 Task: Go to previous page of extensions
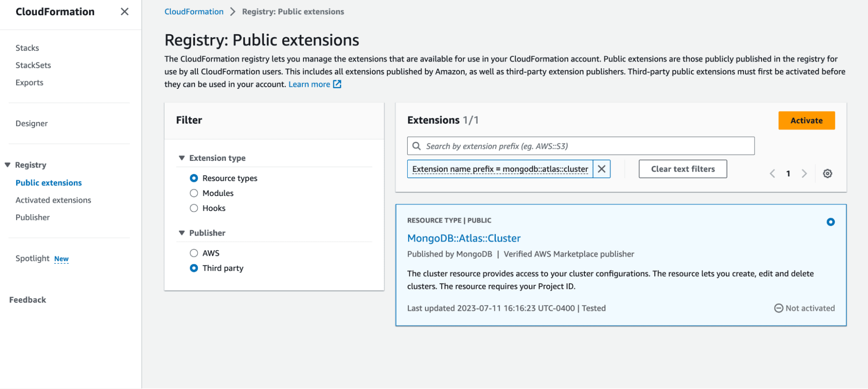tap(772, 173)
